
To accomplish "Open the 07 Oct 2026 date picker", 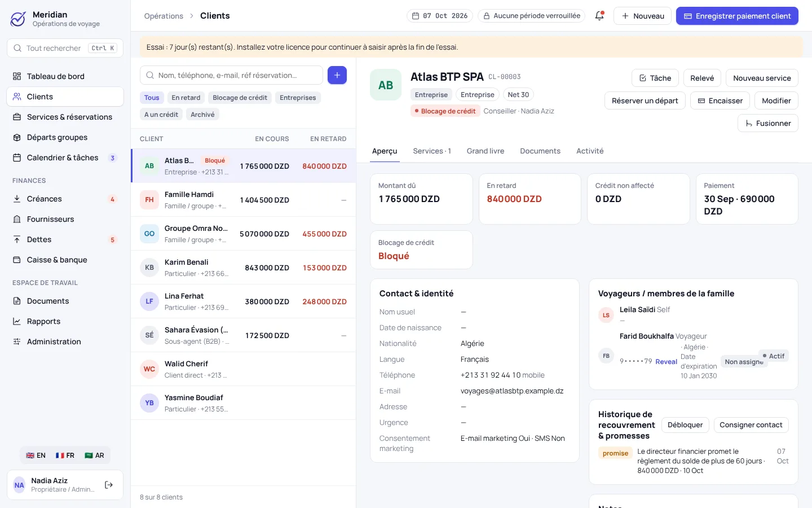I will click(x=440, y=16).
